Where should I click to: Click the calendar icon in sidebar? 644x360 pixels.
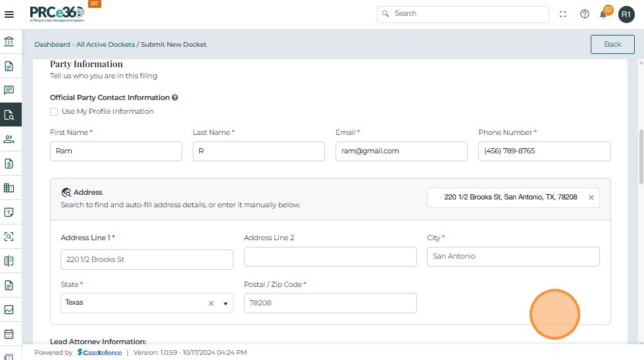click(9, 334)
